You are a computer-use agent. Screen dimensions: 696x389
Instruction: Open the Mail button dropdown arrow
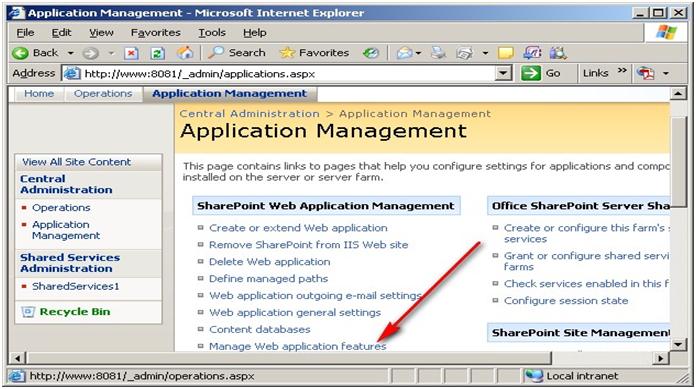tap(418, 53)
